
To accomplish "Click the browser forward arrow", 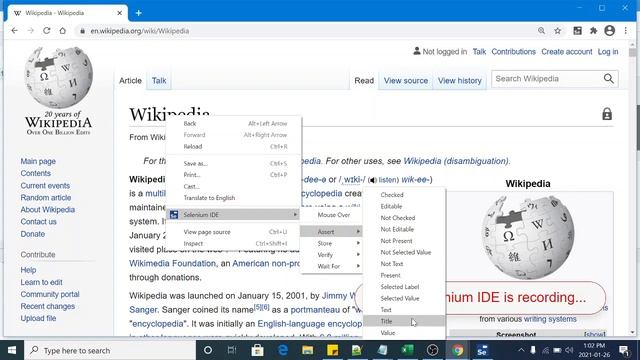I will click(x=31, y=31).
